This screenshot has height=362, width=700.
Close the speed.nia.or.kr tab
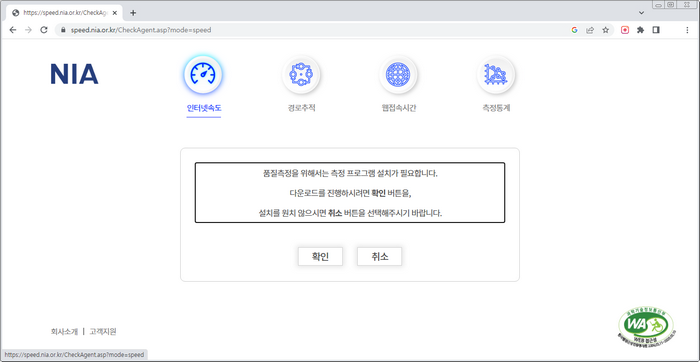coord(115,13)
